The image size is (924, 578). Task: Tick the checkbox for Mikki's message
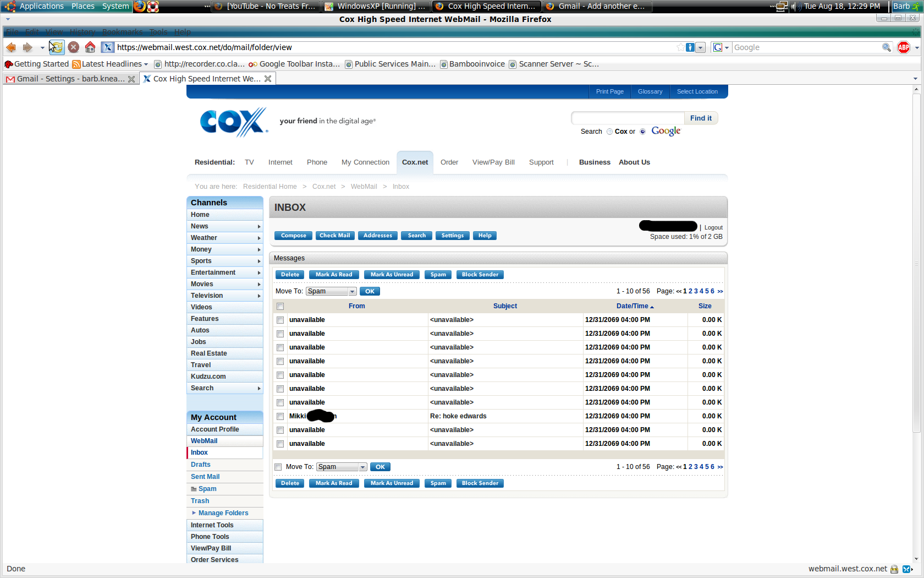(280, 416)
